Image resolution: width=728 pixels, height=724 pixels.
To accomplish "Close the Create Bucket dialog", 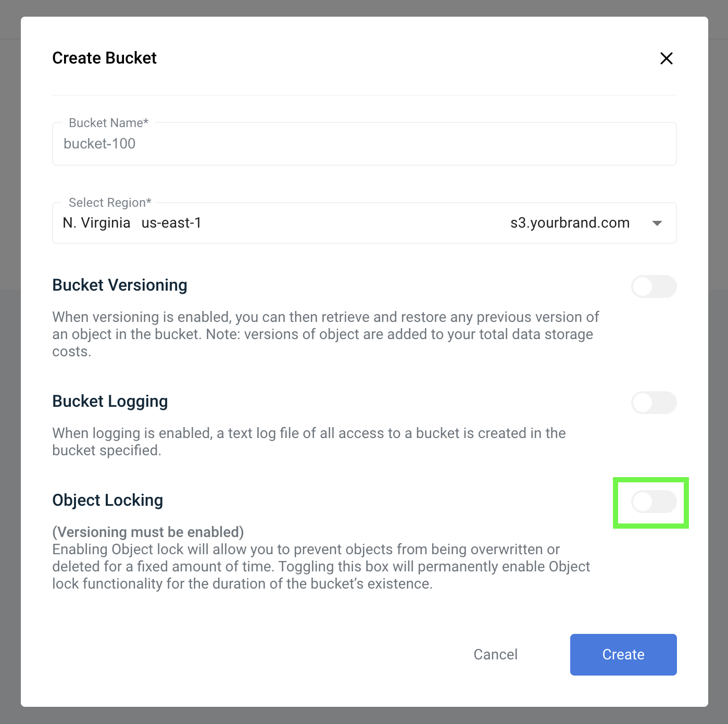I will click(x=666, y=58).
